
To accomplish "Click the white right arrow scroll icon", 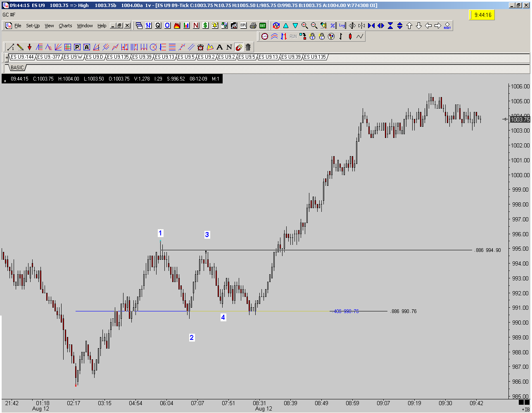I will point(438,26).
